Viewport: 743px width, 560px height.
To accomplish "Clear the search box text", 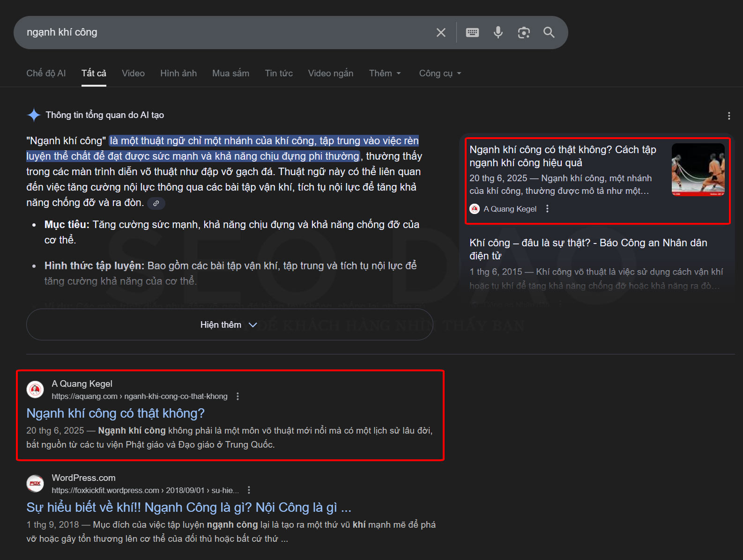I will point(441,32).
